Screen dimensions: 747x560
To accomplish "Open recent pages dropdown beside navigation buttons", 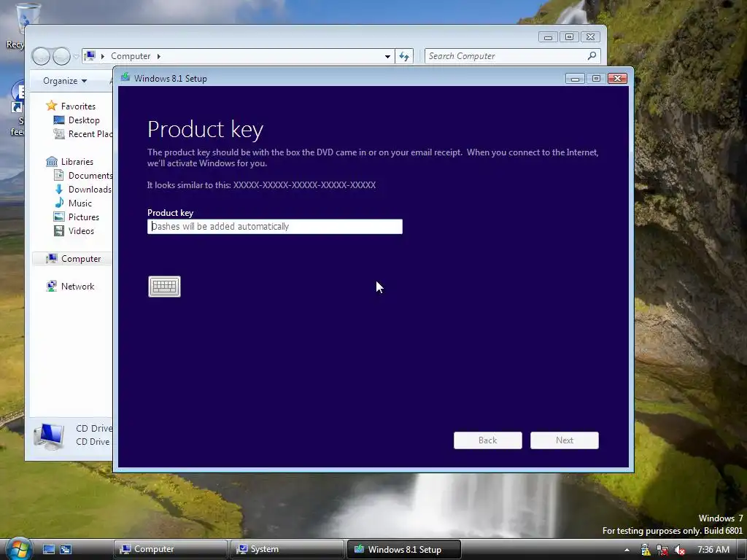I will 76,56.
